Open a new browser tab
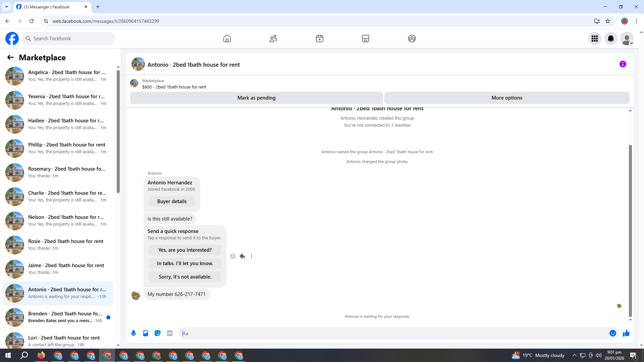The width and height of the screenshot is (644, 362). click(98, 7)
